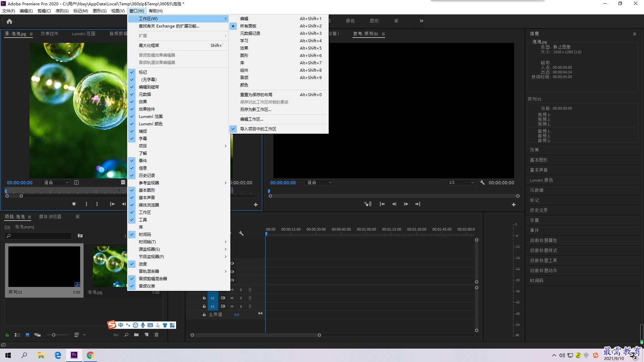Switch project panel to freeform view

38,335
